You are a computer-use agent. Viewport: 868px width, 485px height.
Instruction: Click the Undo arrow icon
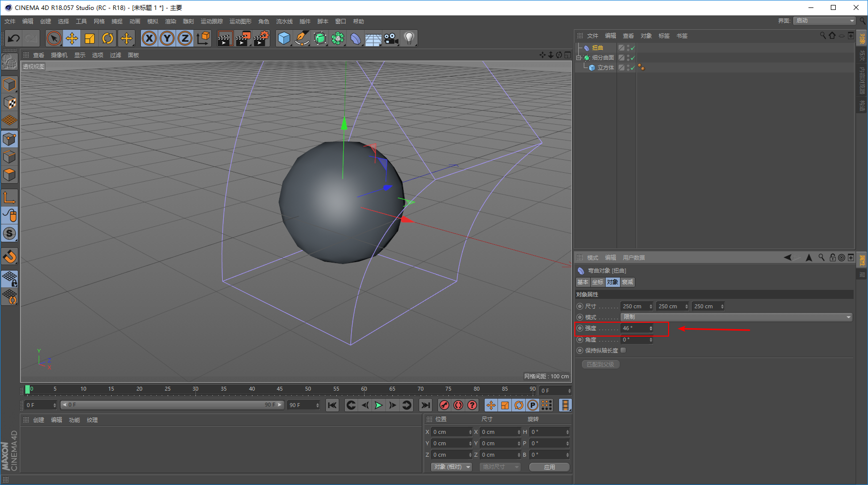[x=14, y=38]
